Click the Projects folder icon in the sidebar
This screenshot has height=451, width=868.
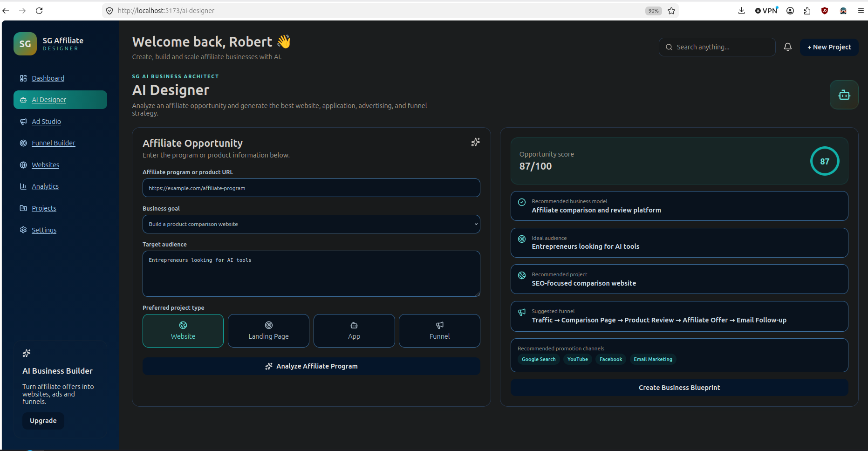(23, 208)
